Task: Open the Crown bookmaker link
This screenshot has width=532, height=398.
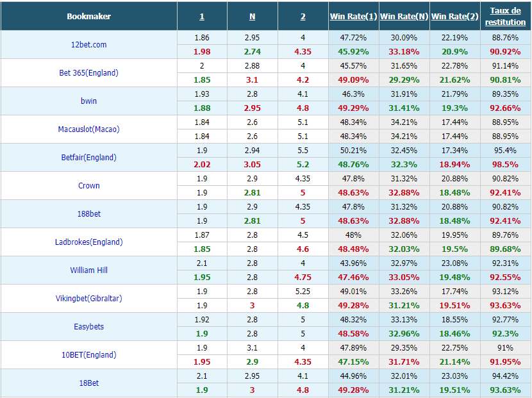Action: click(88, 185)
